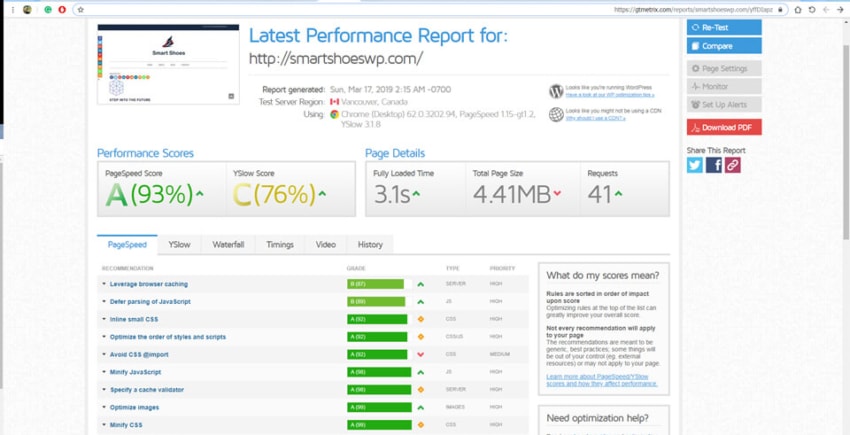The image size is (850, 435).
Task: Expand Optimize images recommendation
Action: point(131,407)
